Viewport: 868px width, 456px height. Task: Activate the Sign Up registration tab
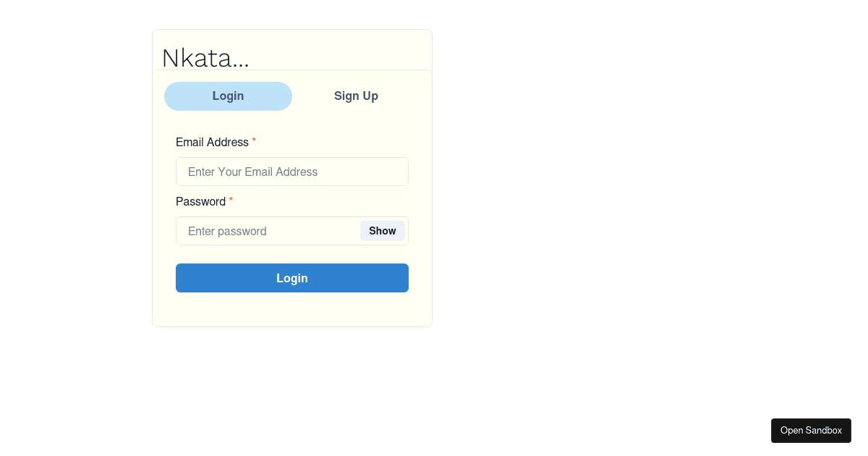(x=356, y=96)
